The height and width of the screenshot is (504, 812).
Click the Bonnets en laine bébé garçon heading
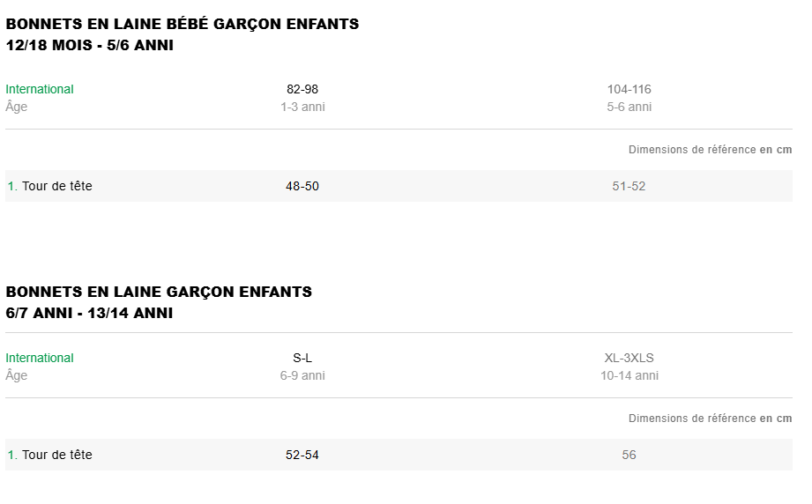183,25
